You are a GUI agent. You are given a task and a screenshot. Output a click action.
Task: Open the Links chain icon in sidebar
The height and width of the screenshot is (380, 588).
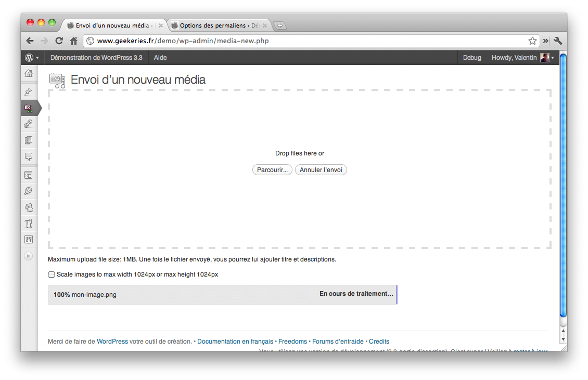tap(29, 124)
